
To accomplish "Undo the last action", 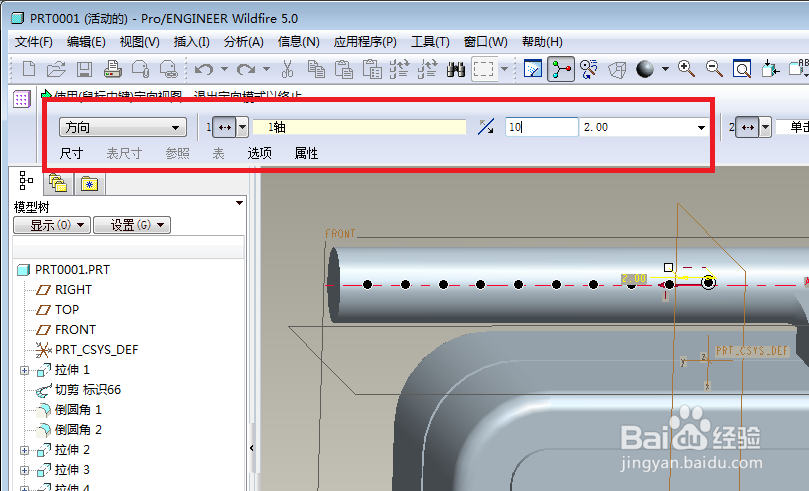I will point(204,69).
